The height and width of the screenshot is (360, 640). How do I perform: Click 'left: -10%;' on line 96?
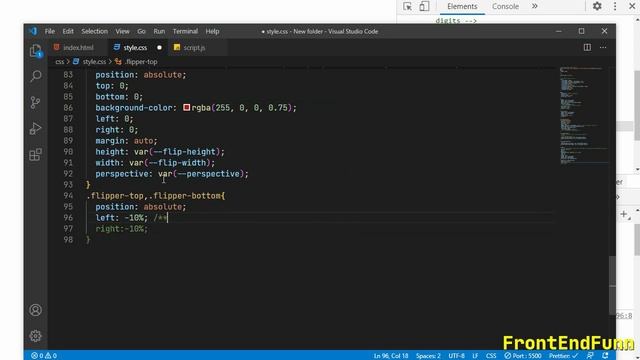coord(121,218)
